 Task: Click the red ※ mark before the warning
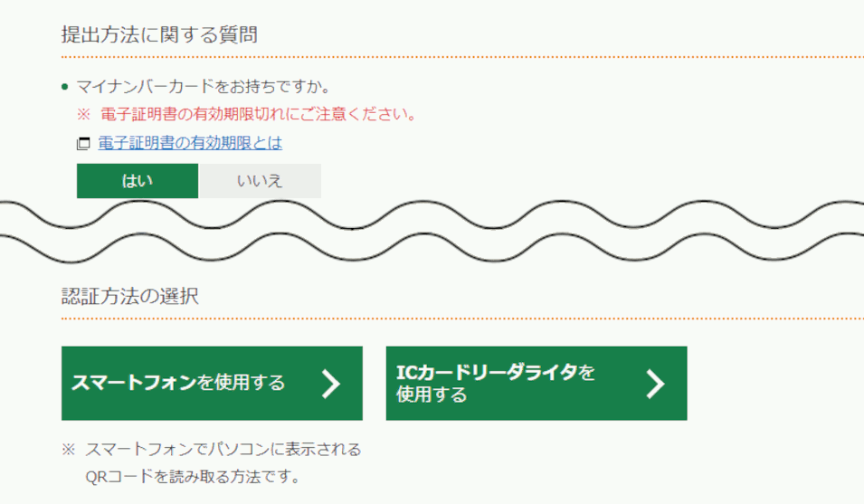click(x=83, y=115)
